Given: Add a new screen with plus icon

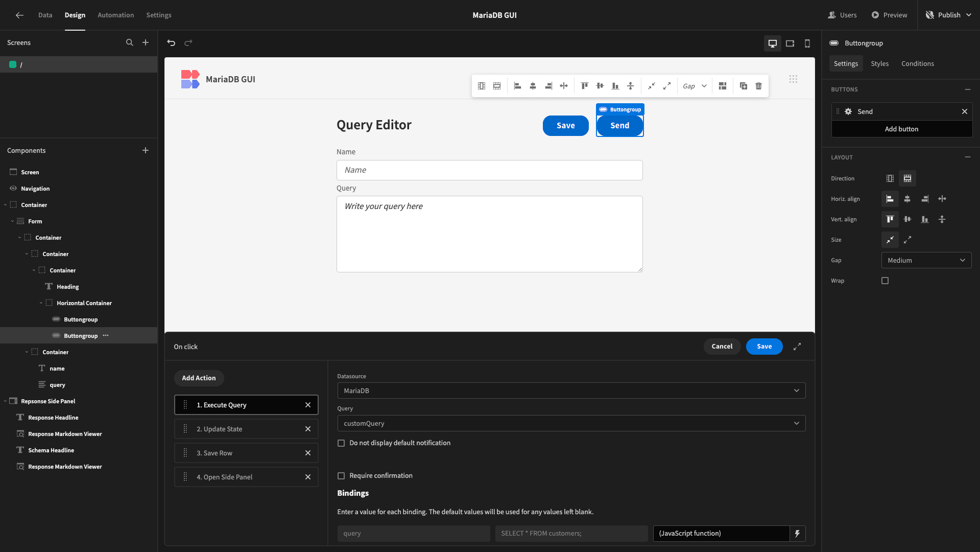Looking at the screenshot, I should point(146,42).
